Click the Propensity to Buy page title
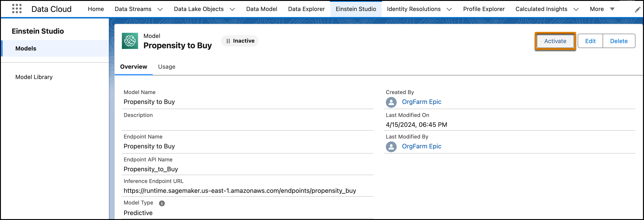This screenshot has width=644, height=220. point(177,45)
